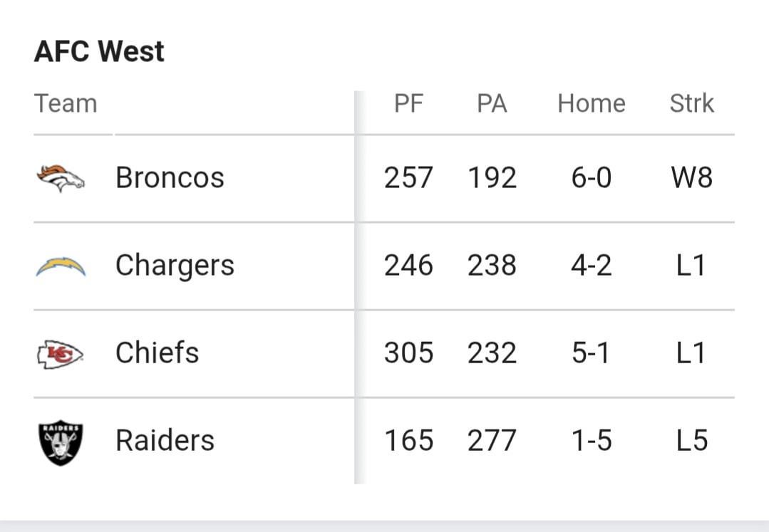
Task: Click the Chiefs 305 points scored value
Action: (x=410, y=352)
